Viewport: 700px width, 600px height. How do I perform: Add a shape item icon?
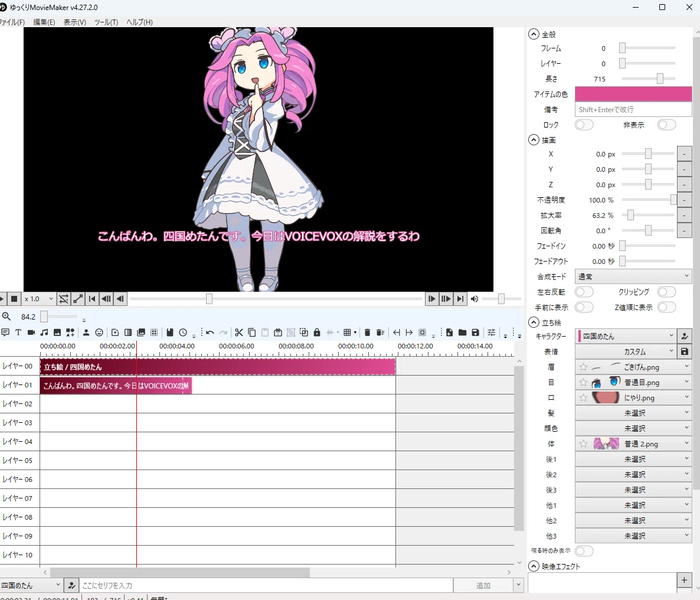click(x=70, y=332)
